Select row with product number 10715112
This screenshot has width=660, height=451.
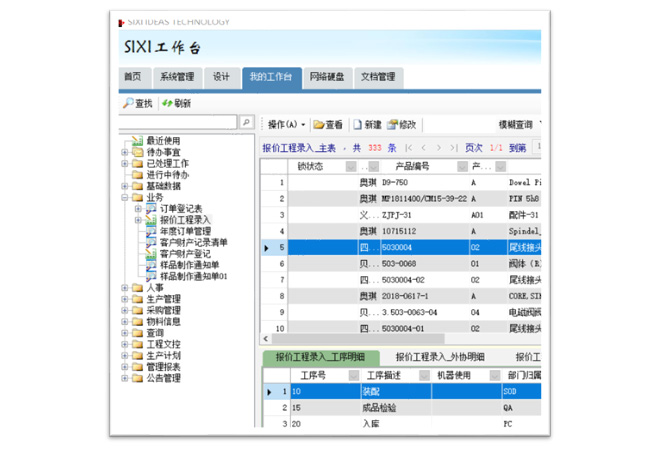(400, 231)
